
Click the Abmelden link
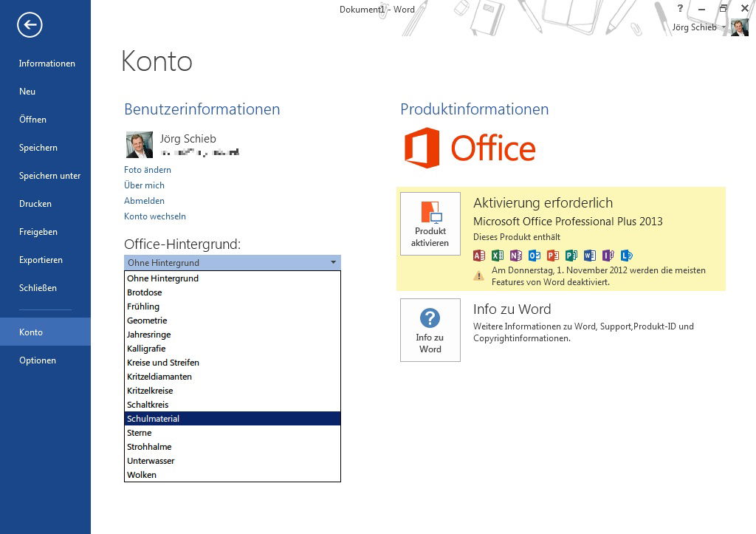[x=144, y=201]
